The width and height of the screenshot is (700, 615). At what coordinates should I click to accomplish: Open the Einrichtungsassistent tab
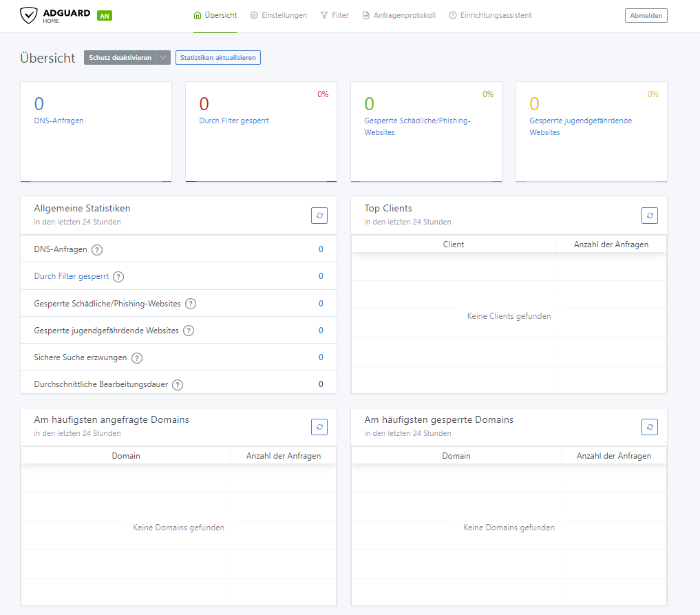(x=490, y=15)
